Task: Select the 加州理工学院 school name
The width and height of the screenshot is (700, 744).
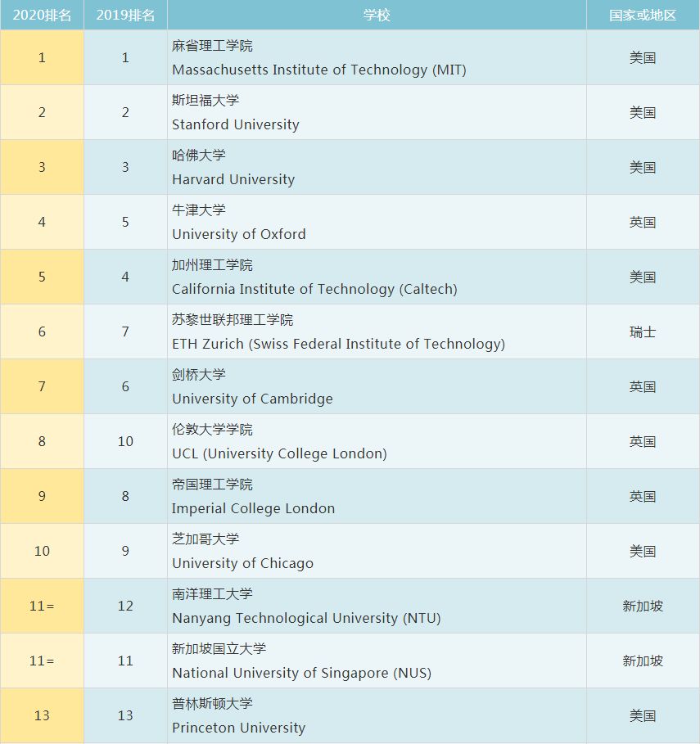Action: (x=212, y=264)
